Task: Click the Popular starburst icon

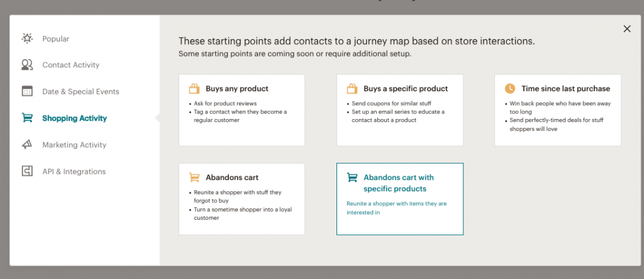Action: [27, 38]
